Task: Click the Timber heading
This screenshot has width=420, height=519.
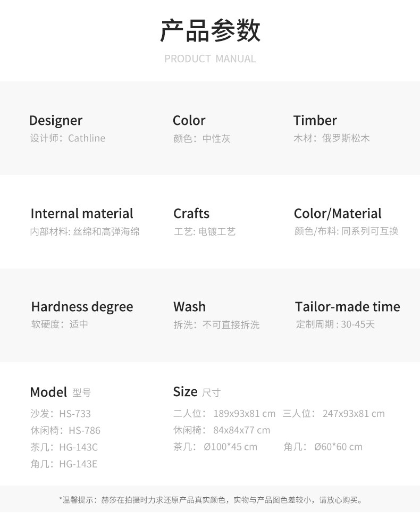Action: point(315,121)
